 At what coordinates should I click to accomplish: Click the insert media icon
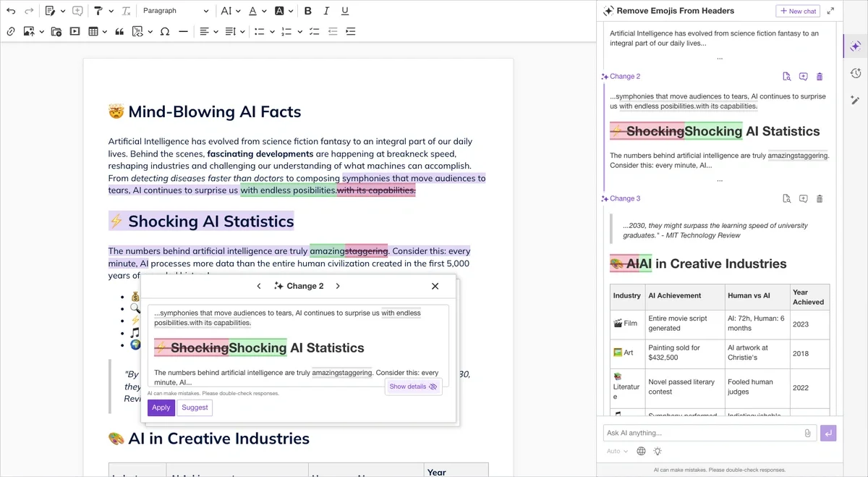pyautogui.click(x=75, y=32)
